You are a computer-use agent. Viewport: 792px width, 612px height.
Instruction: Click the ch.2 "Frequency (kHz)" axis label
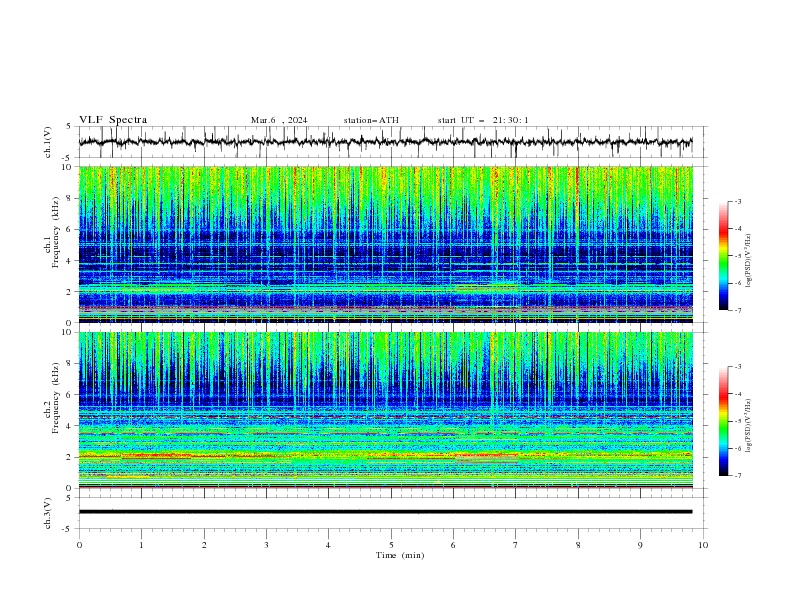[56, 398]
